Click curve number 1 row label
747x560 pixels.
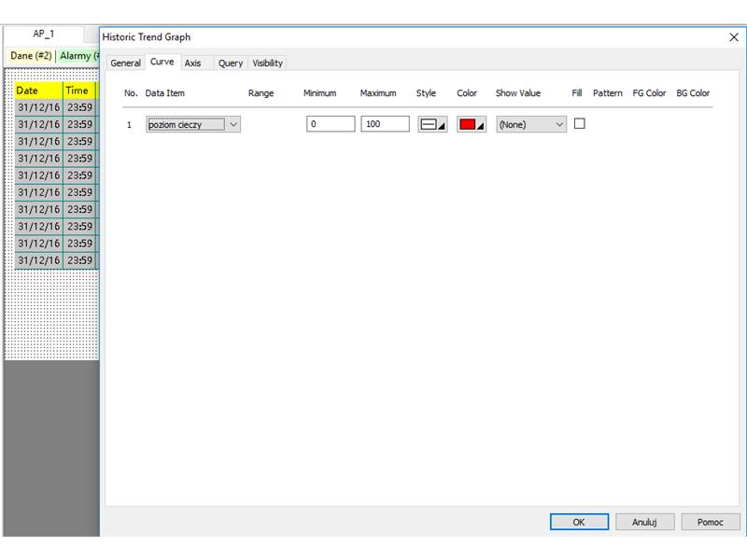click(129, 125)
